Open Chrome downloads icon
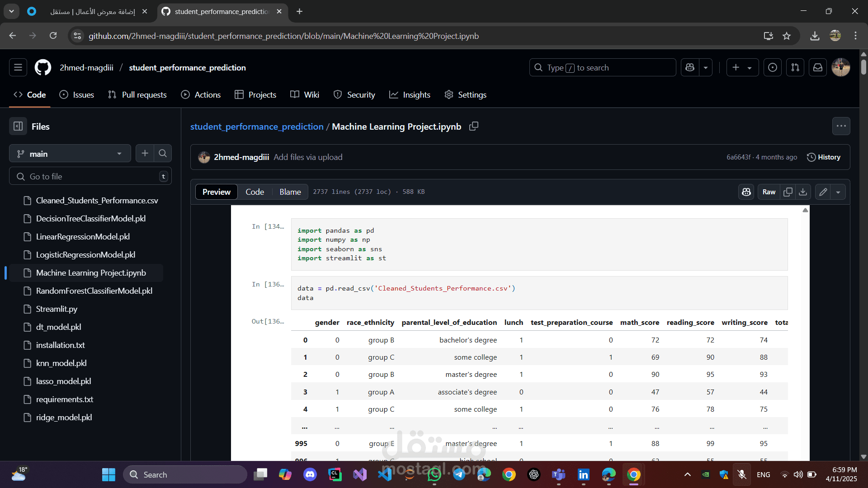The width and height of the screenshot is (868, 488). point(815,36)
